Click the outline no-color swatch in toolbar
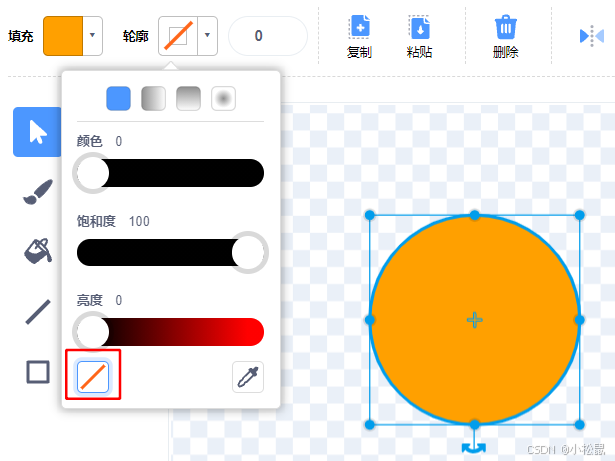Viewport: 615px width, 461px height. click(x=178, y=36)
